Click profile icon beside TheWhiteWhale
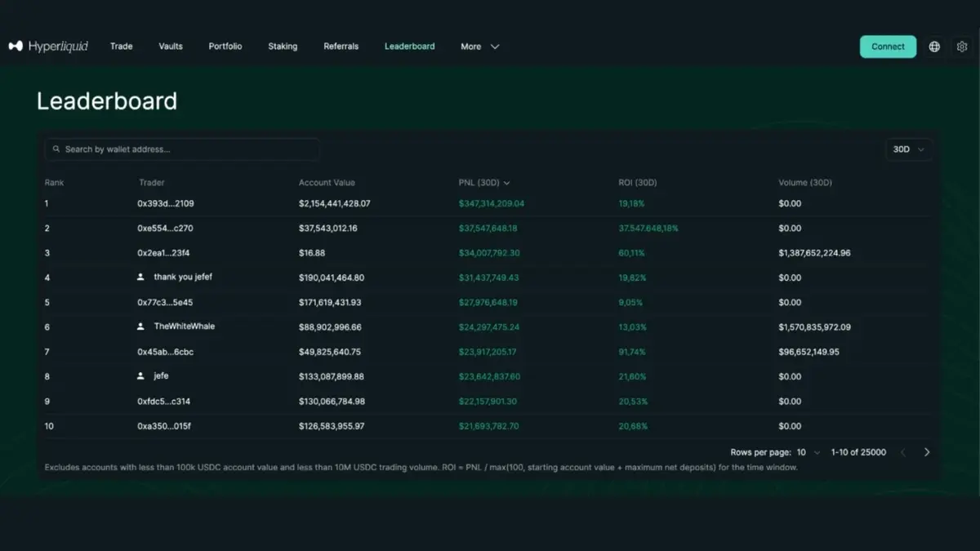Viewport: 980px width, 551px height. click(x=141, y=327)
